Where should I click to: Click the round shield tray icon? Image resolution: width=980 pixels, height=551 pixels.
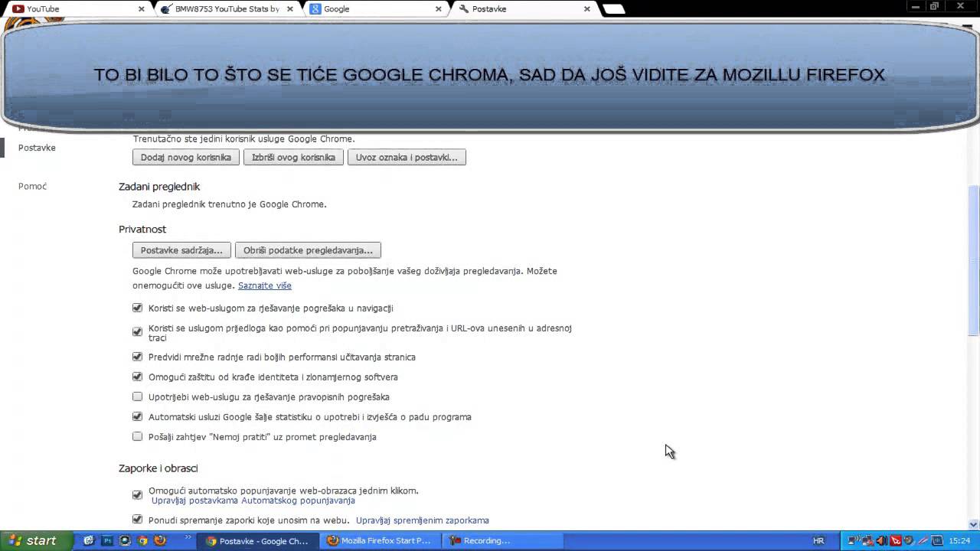909,540
